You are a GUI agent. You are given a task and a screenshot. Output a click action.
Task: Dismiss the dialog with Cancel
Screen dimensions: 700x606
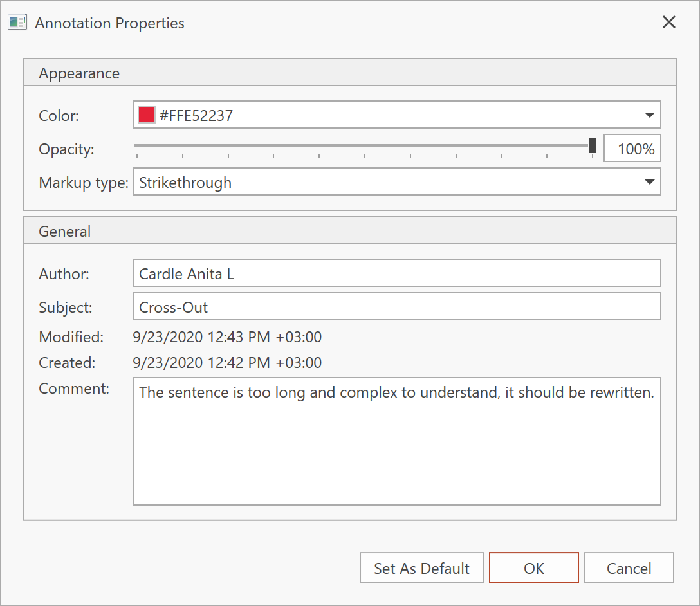(x=629, y=569)
